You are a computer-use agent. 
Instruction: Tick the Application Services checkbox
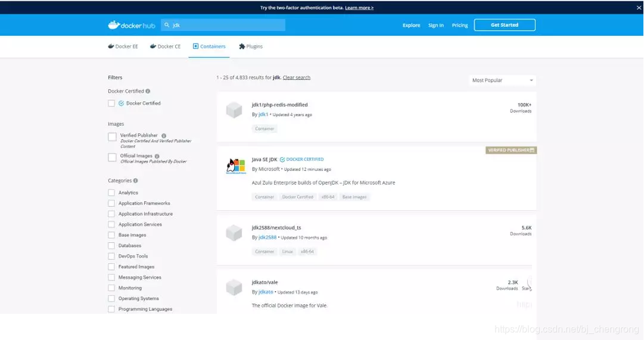pos(111,224)
